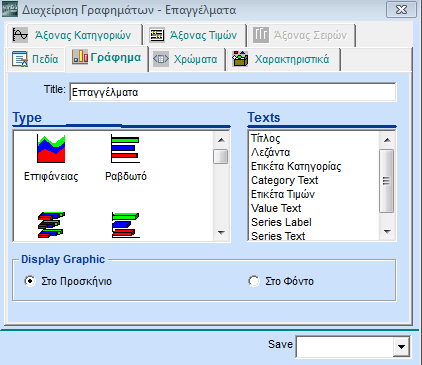Click the Type list scroll down arrow
Image resolution: width=422 pixels, height=365 pixels.
coord(221,232)
